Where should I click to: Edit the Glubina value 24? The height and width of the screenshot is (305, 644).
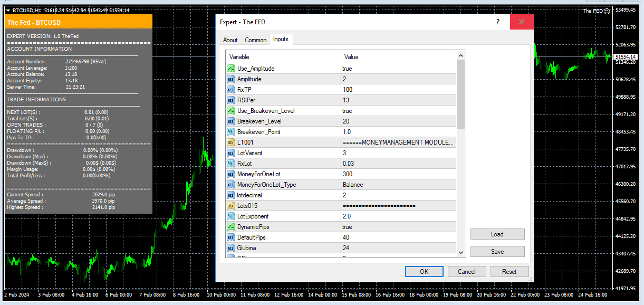[398, 248]
